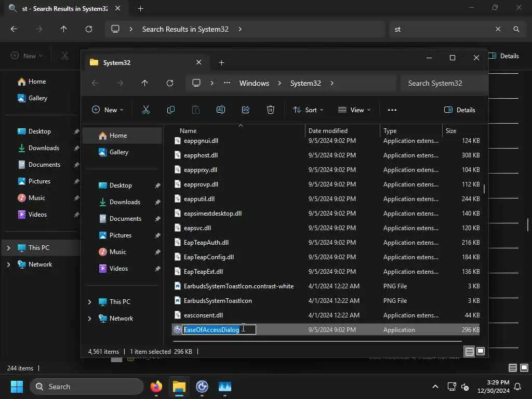Click the Delete trash icon in System32 toolbar

pos(270,110)
